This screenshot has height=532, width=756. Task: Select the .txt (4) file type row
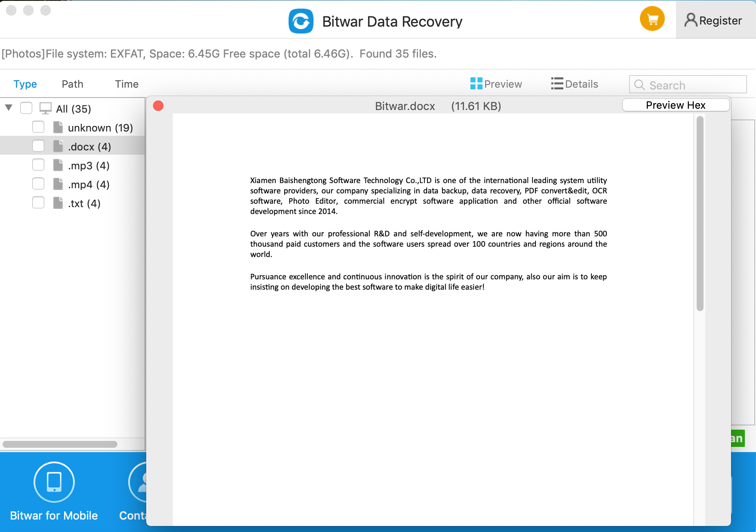(72, 203)
